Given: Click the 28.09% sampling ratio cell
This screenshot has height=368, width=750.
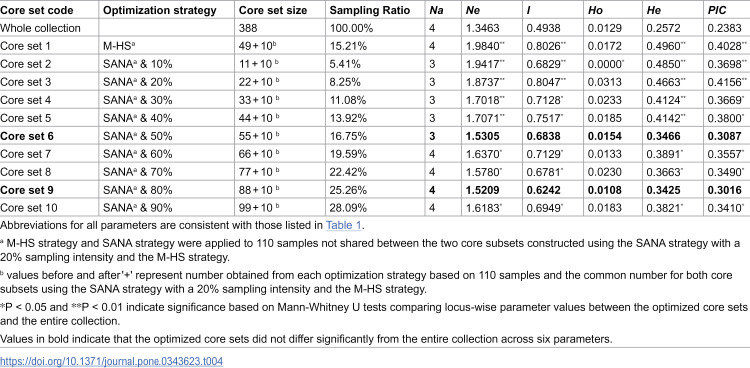Looking at the screenshot, I should coord(348,208).
